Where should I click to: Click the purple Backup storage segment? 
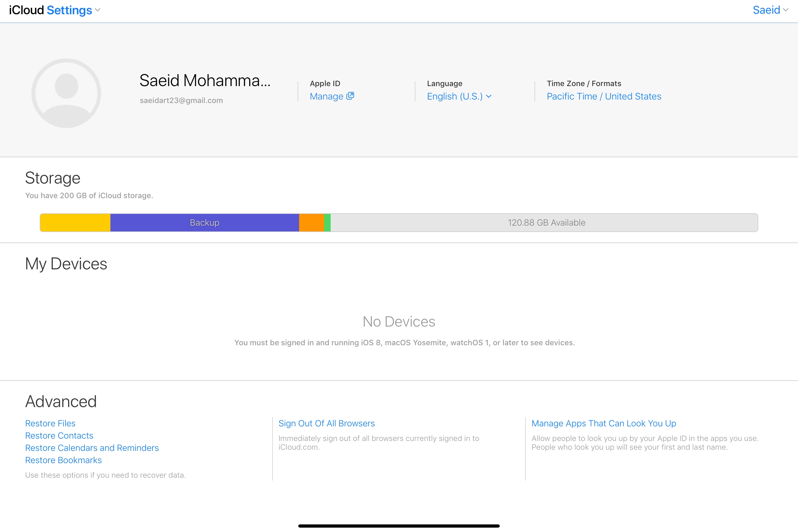pos(204,223)
